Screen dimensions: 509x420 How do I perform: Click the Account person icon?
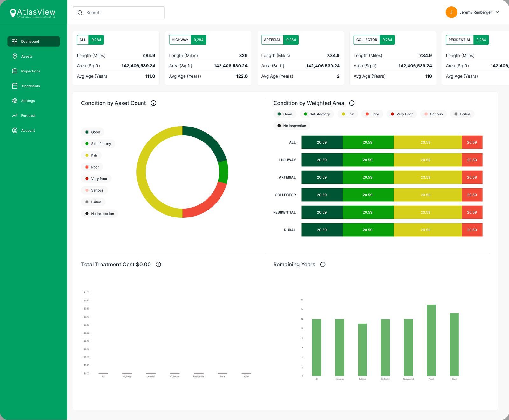coord(15,130)
